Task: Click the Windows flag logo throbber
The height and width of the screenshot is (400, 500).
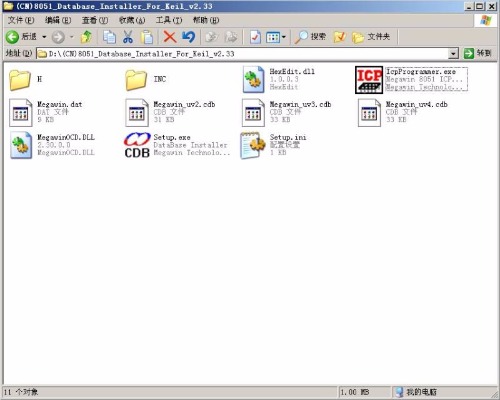Action: pos(486,20)
